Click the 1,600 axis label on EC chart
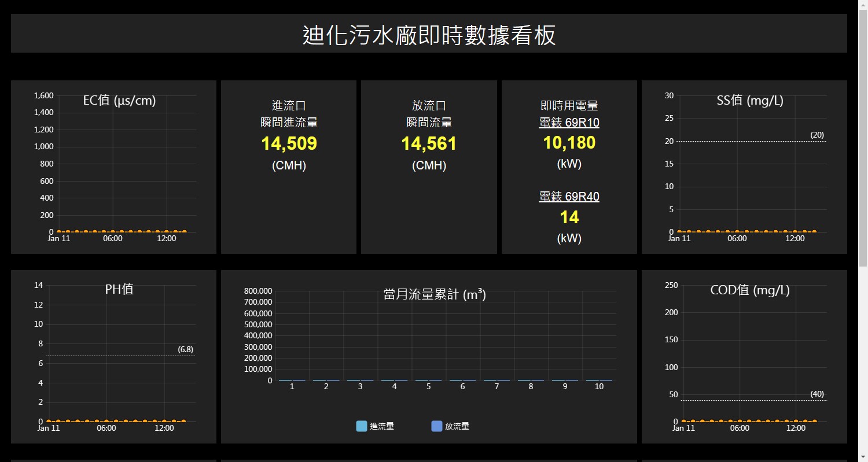The height and width of the screenshot is (462, 868). tap(43, 95)
